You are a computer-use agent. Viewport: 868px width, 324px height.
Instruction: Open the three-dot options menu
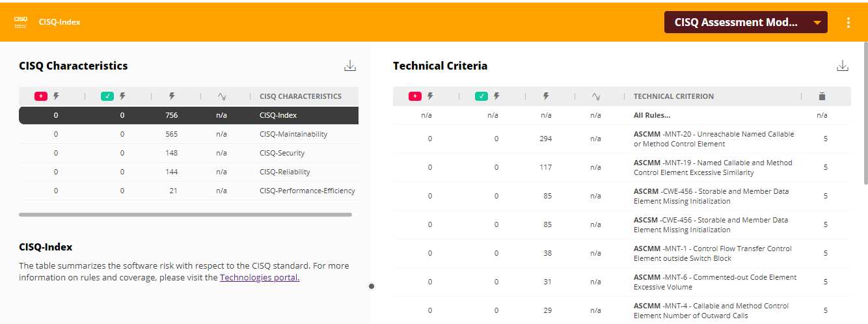(848, 23)
